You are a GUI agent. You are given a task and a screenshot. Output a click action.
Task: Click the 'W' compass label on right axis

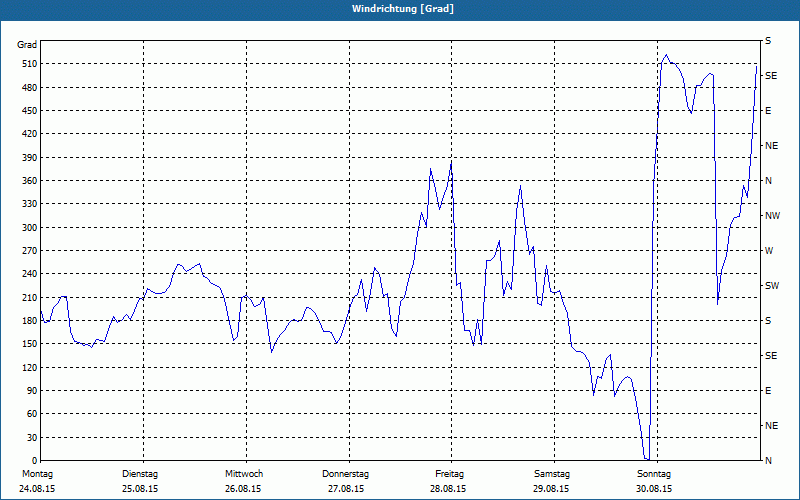point(769,251)
